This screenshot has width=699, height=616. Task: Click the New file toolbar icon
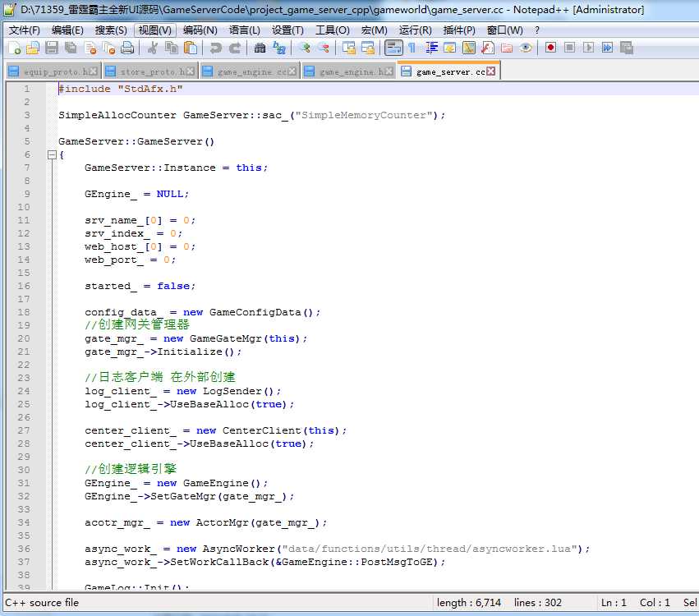(14, 48)
